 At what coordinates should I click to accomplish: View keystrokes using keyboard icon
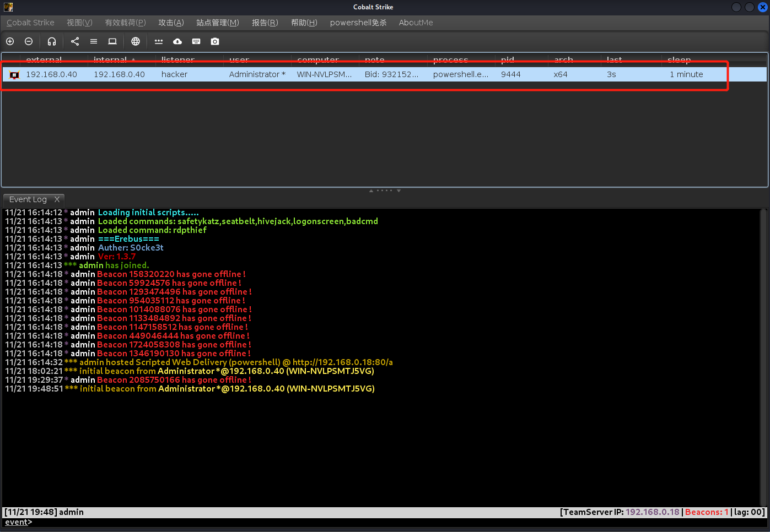(x=196, y=41)
